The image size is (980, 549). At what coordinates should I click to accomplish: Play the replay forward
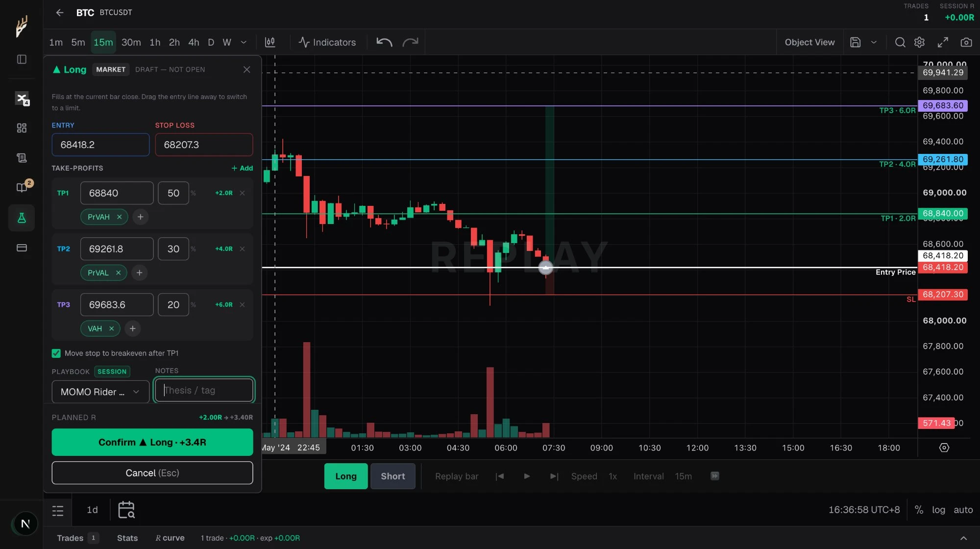[x=527, y=476]
